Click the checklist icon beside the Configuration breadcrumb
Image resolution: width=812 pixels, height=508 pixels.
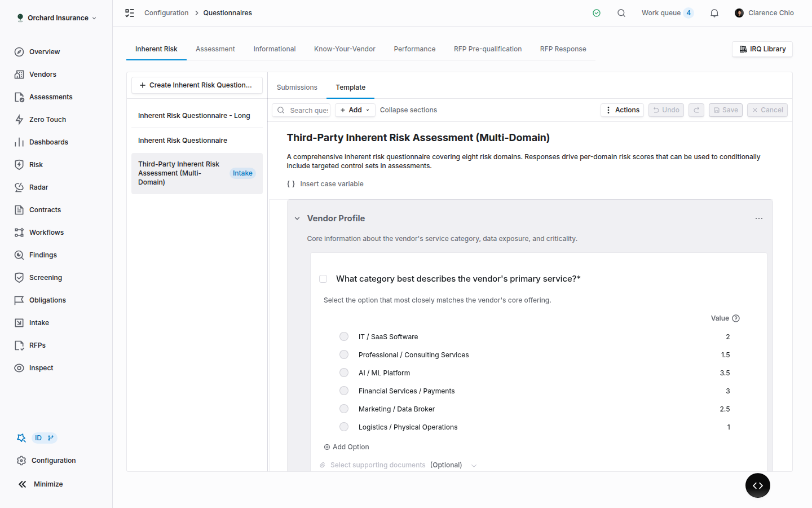point(130,13)
